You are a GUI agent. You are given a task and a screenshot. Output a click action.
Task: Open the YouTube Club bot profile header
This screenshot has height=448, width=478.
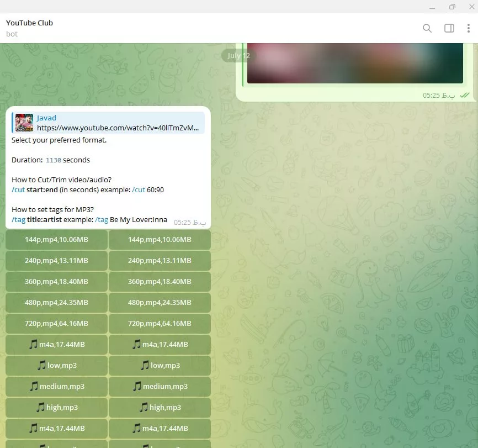tap(30, 28)
